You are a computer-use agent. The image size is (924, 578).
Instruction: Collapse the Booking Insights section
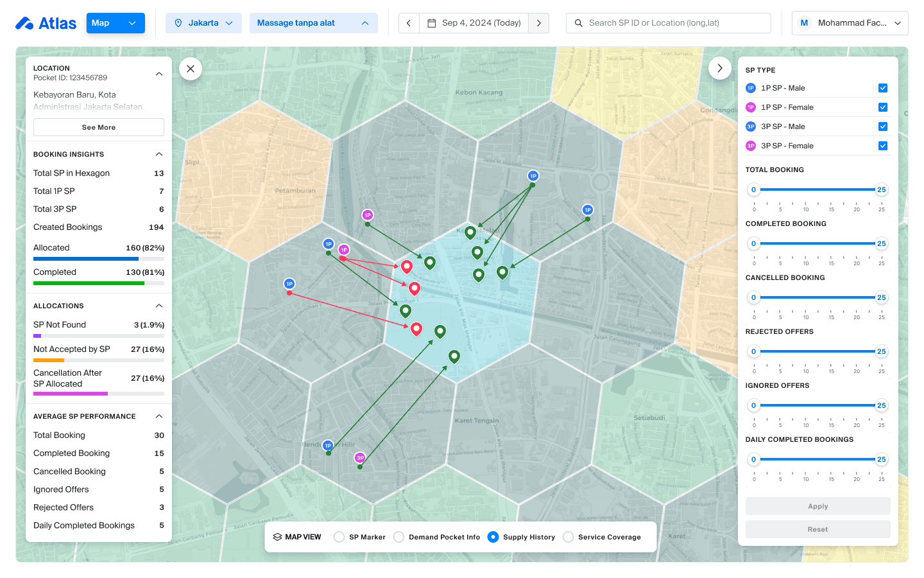[159, 154]
